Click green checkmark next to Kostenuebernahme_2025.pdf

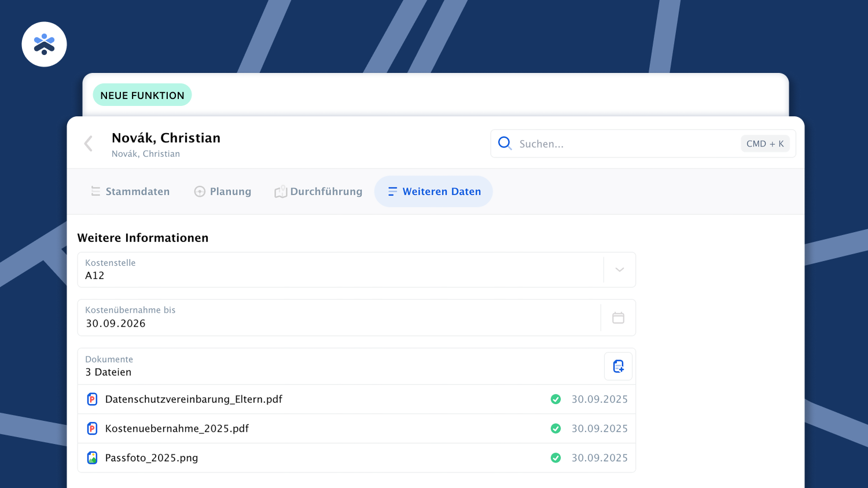pyautogui.click(x=556, y=428)
